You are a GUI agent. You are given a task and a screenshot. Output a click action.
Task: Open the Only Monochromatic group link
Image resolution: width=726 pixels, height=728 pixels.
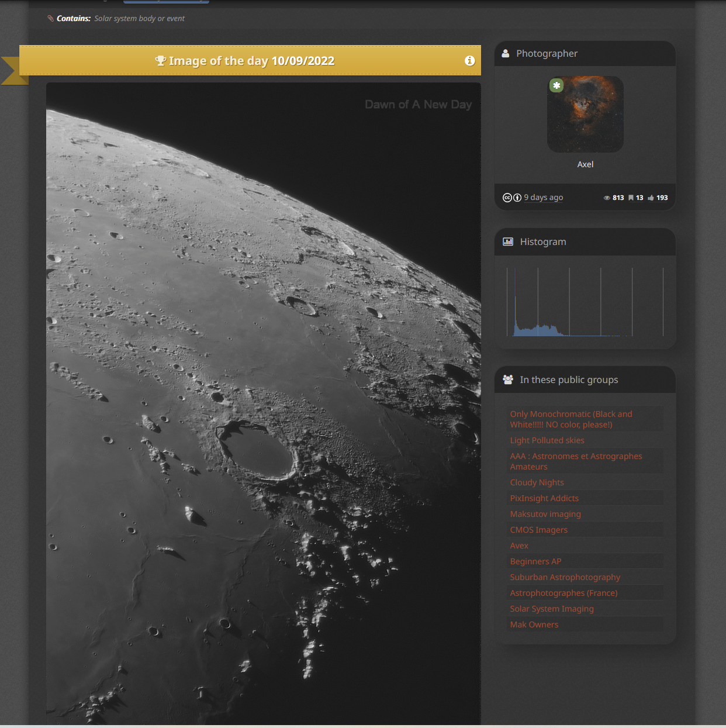coord(571,419)
